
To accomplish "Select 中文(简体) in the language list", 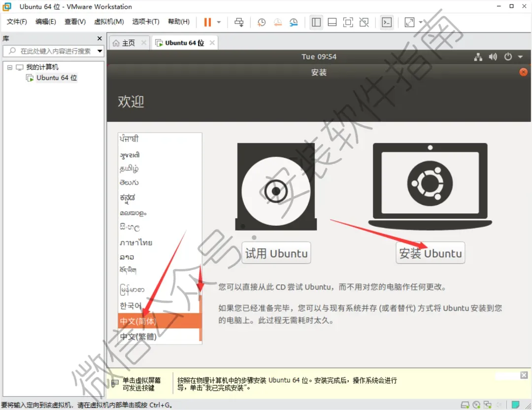I will pyautogui.click(x=159, y=321).
